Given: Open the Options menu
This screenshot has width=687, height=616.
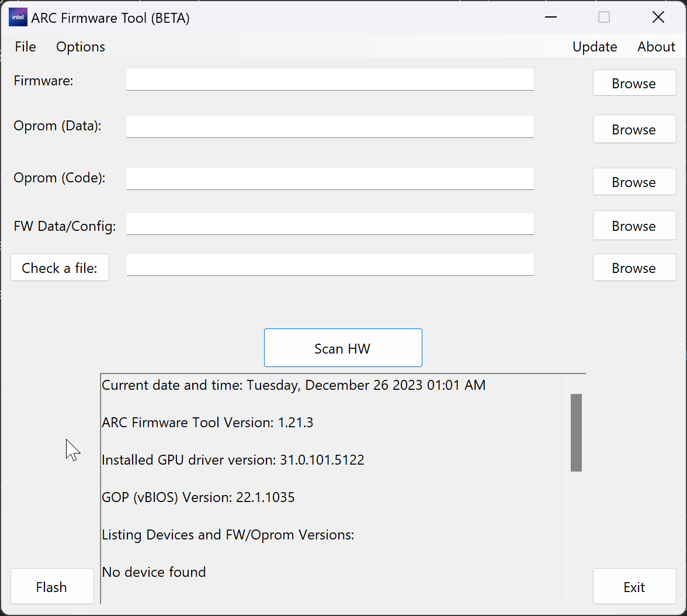Looking at the screenshot, I should tap(80, 47).
